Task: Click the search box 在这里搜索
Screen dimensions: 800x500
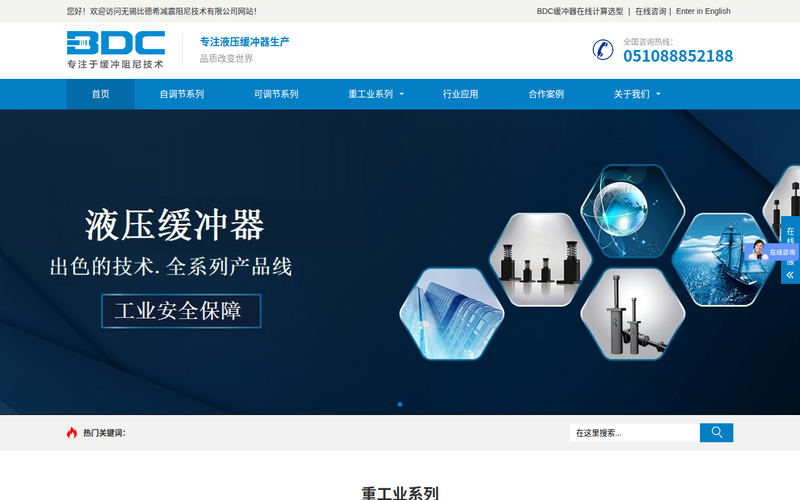Action: point(635,433)
